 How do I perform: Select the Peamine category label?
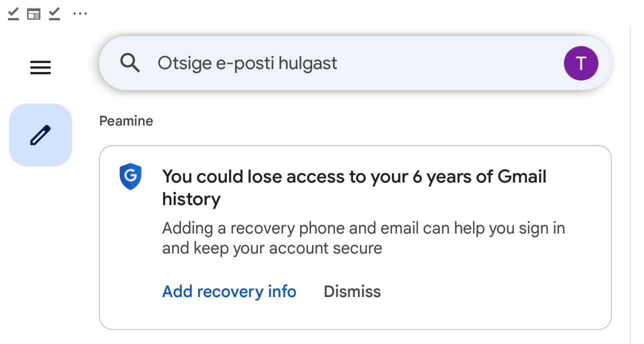[126, 121]
